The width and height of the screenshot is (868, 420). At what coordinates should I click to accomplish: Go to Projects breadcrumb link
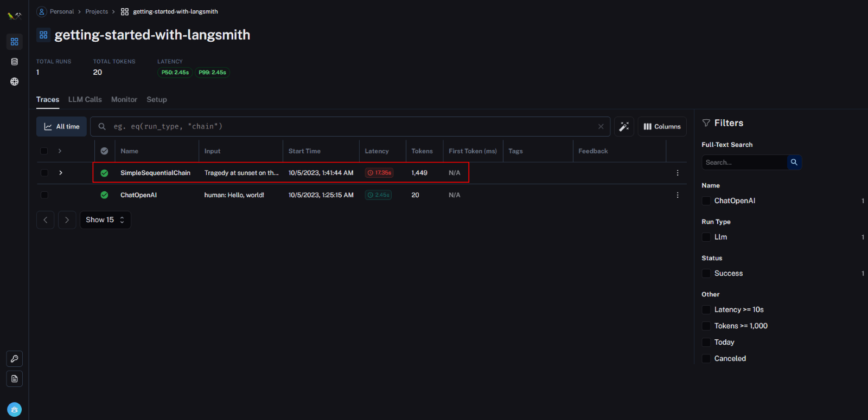[97, 12]
